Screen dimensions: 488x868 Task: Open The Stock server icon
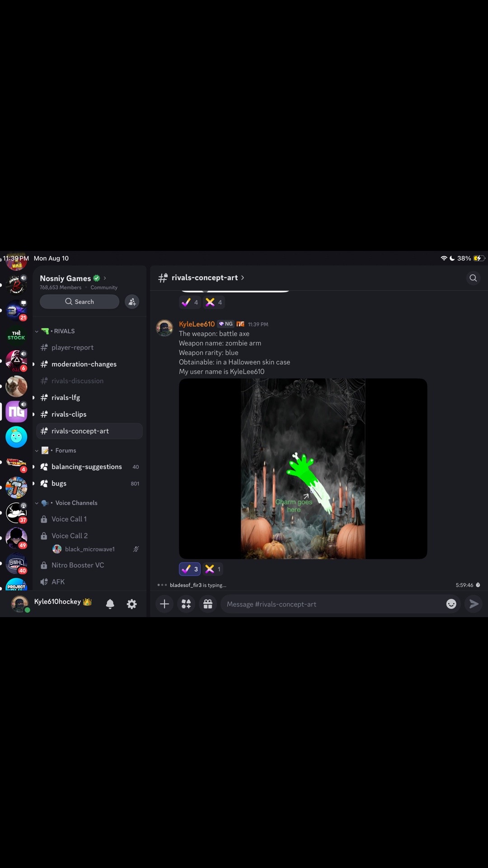tap(16, 335)
